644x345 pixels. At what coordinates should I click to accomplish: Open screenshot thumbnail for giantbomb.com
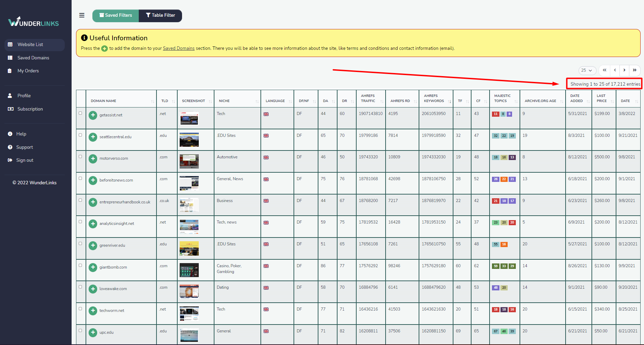(x=189, y=270)
